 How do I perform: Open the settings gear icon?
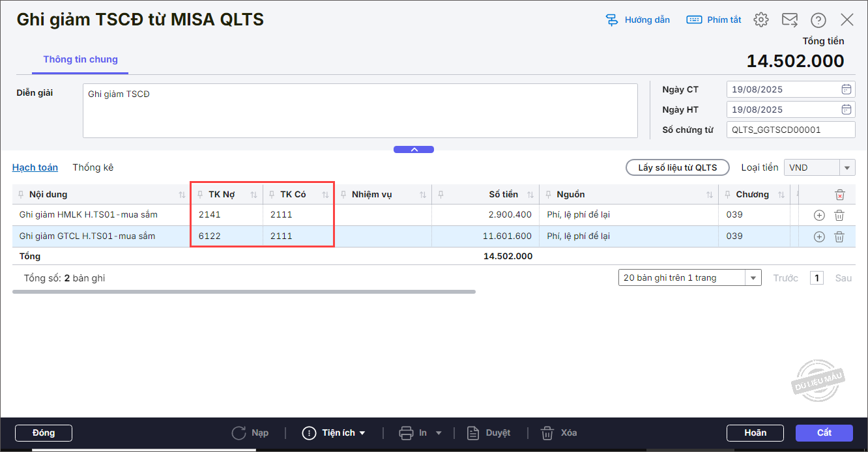(x=760, y=20)
